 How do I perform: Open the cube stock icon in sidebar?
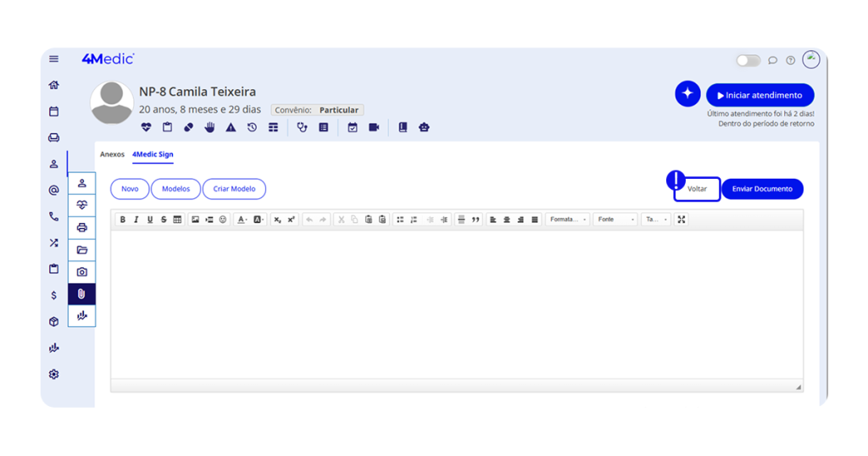(53, 321)
